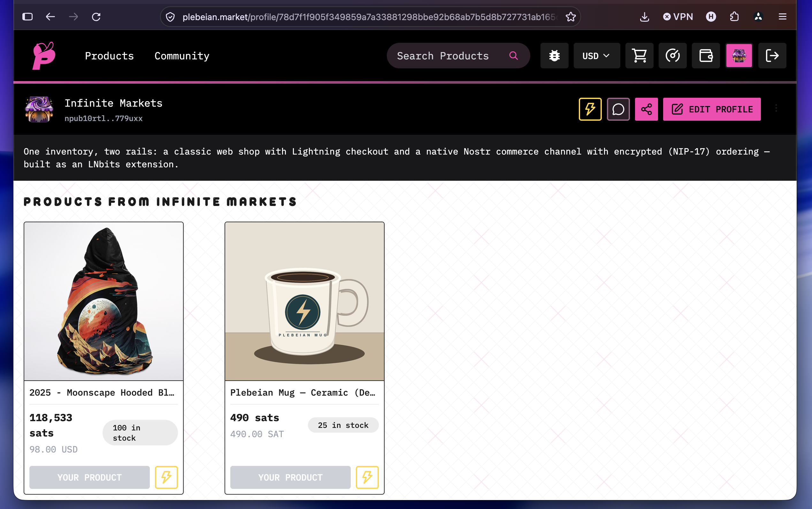Click the Infinite Markets profile name

[x=113, y=103]
